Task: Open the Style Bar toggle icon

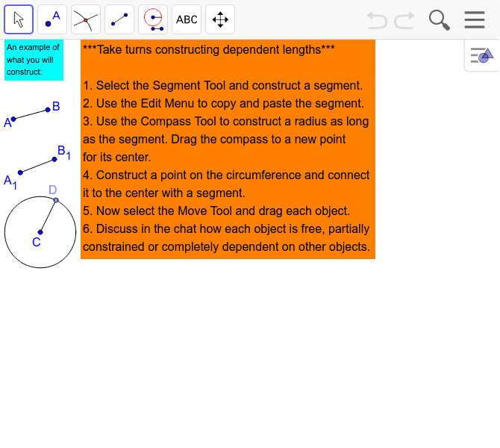Action: point(482,55)
